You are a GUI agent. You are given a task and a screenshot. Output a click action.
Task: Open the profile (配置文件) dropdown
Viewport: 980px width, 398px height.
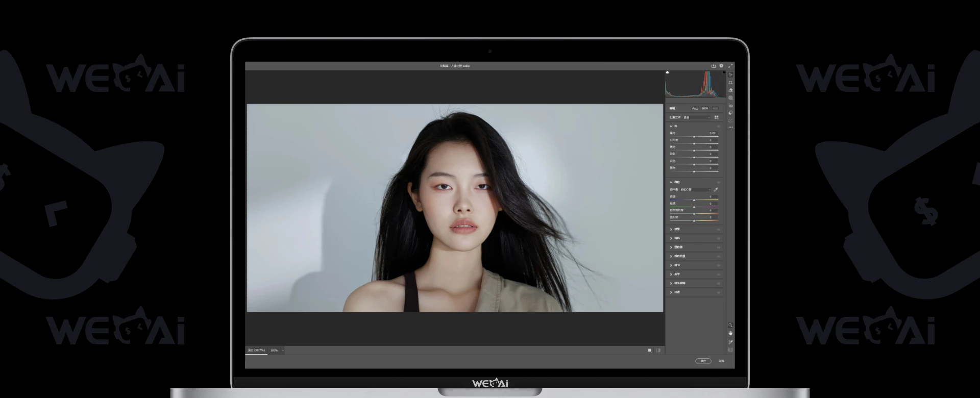coord(697,117)
